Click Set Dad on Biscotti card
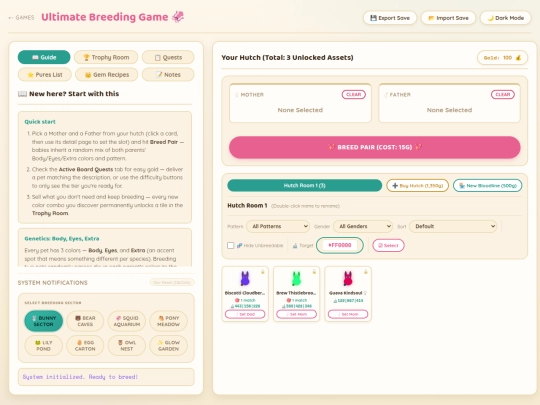This screenshot has width=540, height=405. point(245,314)
